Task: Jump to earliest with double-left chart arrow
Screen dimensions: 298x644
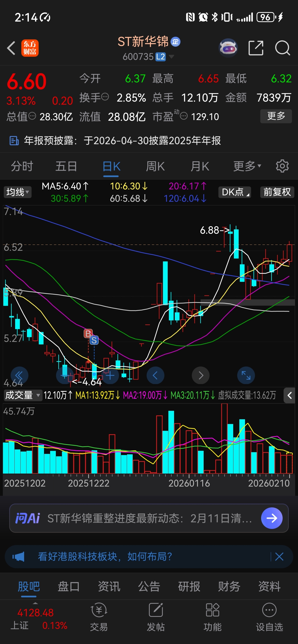Action: pyautogui.click(x=19, y=376)
